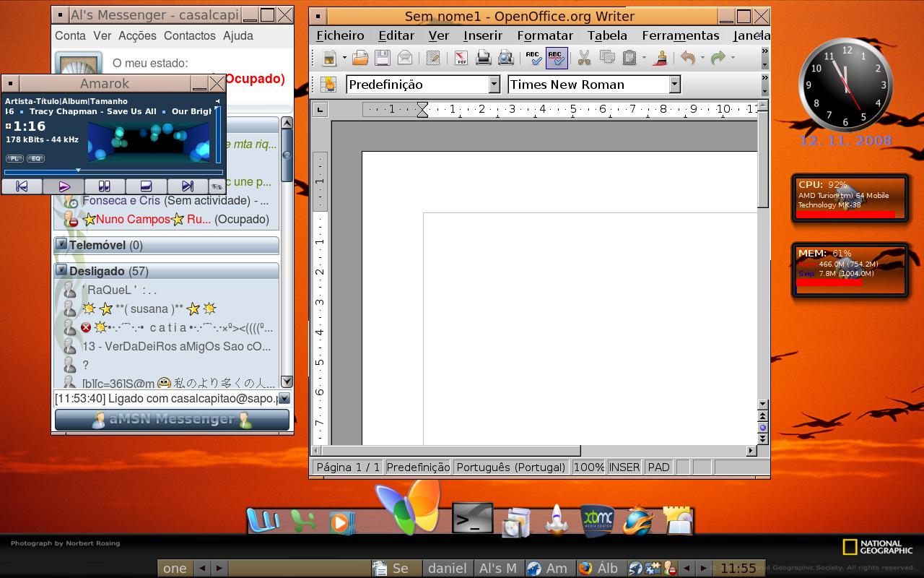Open Styles and Formatting icon
This screenshot has width=924, height=578.
pyautogui.click(x=328, y=85)
